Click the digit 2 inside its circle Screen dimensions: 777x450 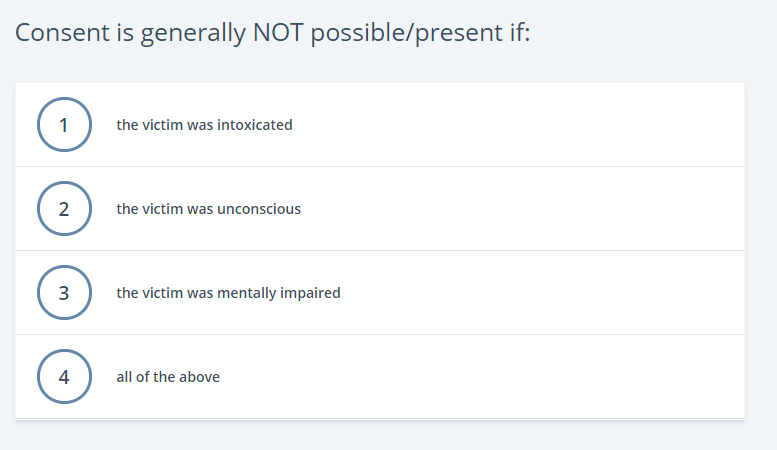[x=64, y=210]
